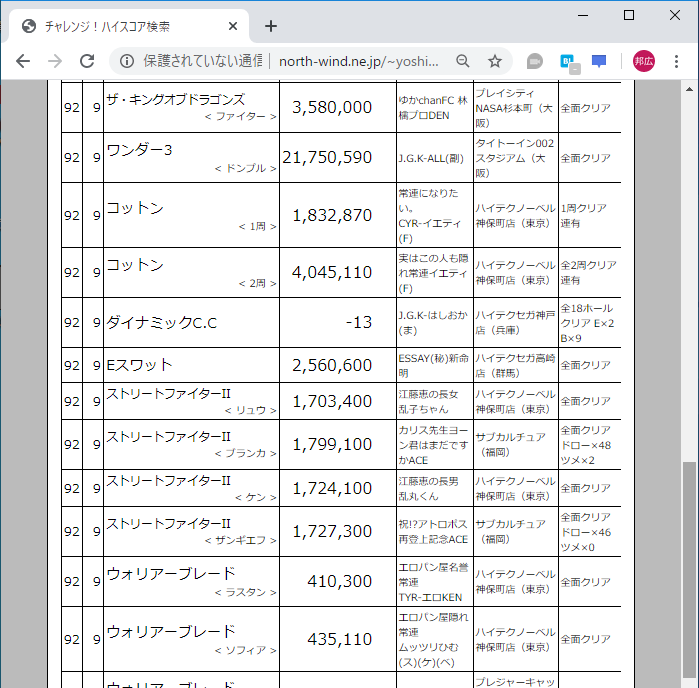Open the blue chat bubble extension
The image size is (699, 688).
pyautogui.click(x=599, y=61)
